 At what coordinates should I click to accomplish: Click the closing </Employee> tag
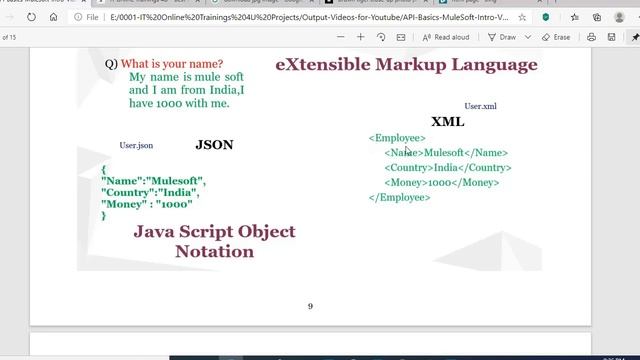[399, 198]
